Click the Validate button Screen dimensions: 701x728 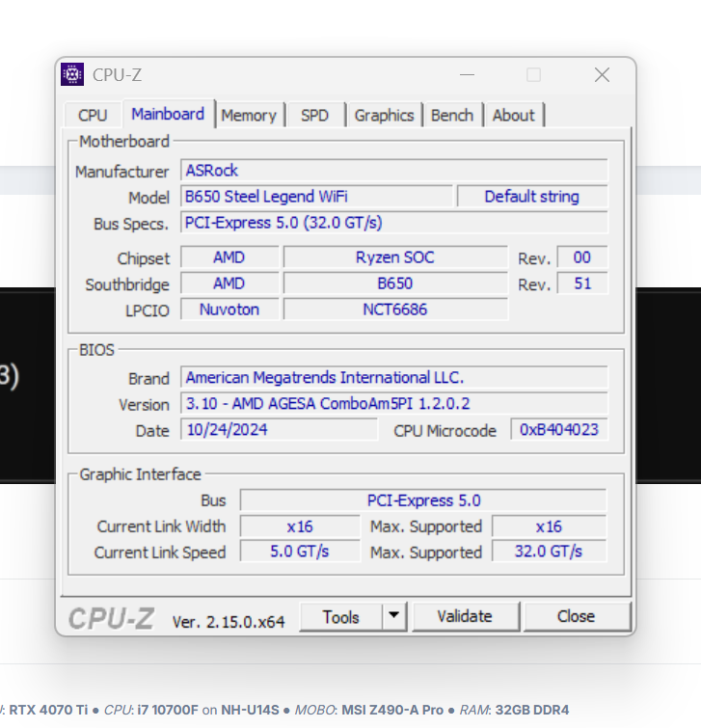coord(465,616)
